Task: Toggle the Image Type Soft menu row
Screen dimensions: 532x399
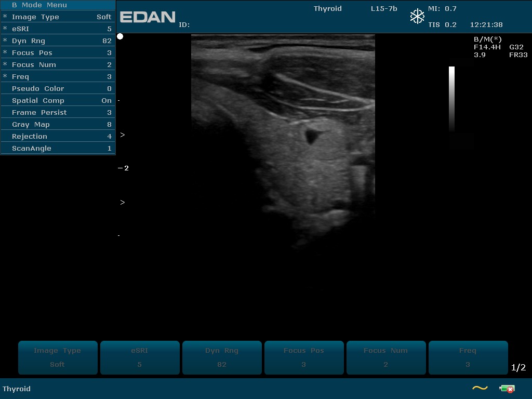Action: point(58,17)
